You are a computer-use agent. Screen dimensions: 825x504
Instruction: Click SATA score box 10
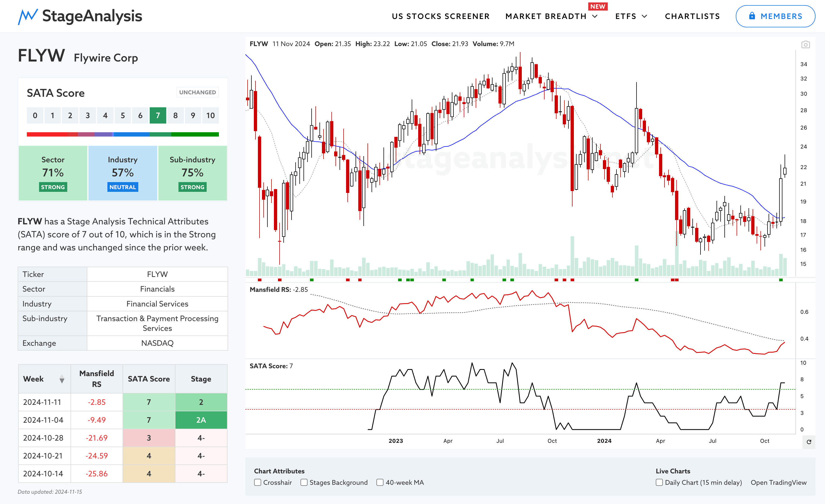pos(211,115)
